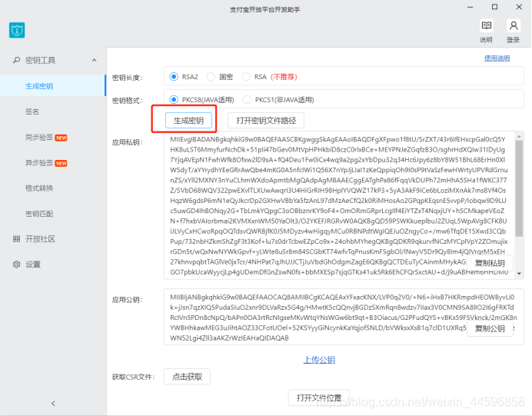Click the 密钥格式 label
This screenshot has width=532, height=416.
127,101
